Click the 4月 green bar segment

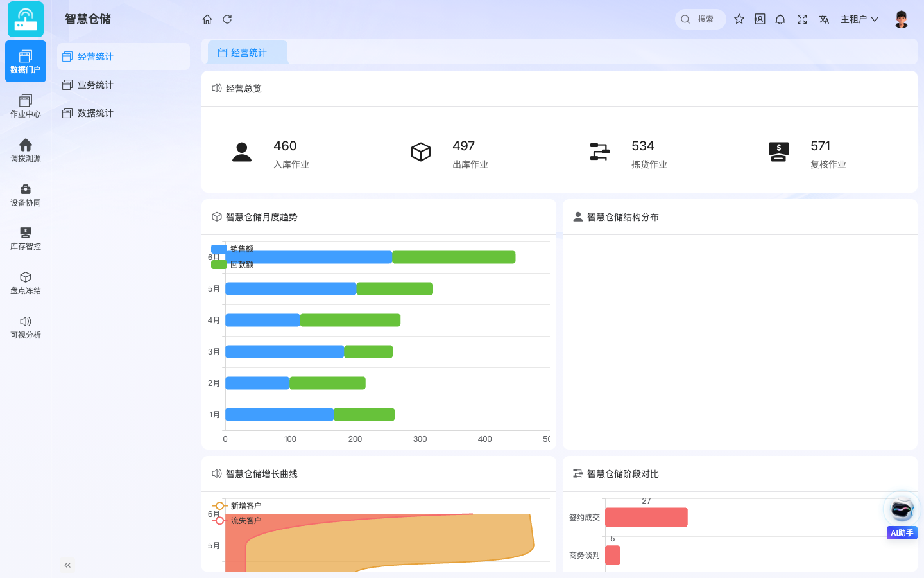point(350,320)
